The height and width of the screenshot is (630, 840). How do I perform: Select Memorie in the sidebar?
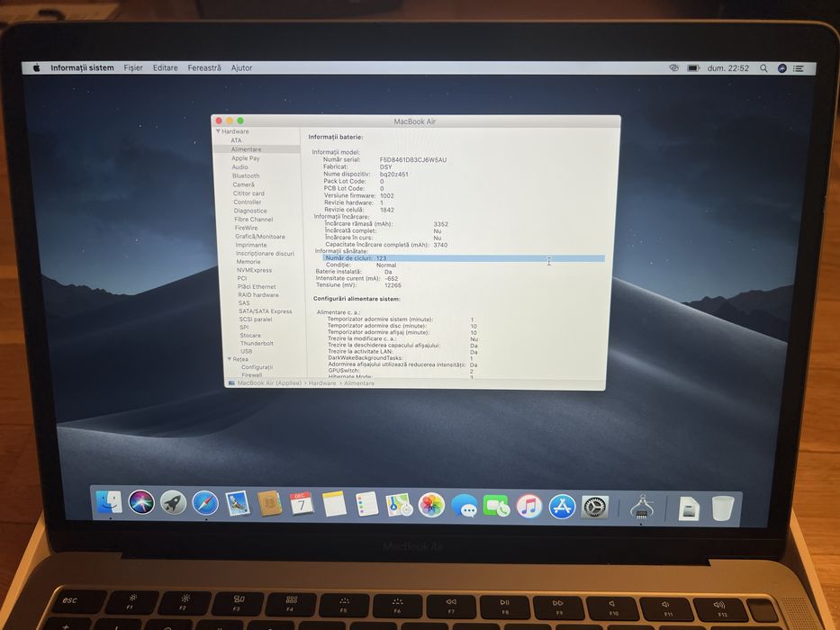point(248,262)
